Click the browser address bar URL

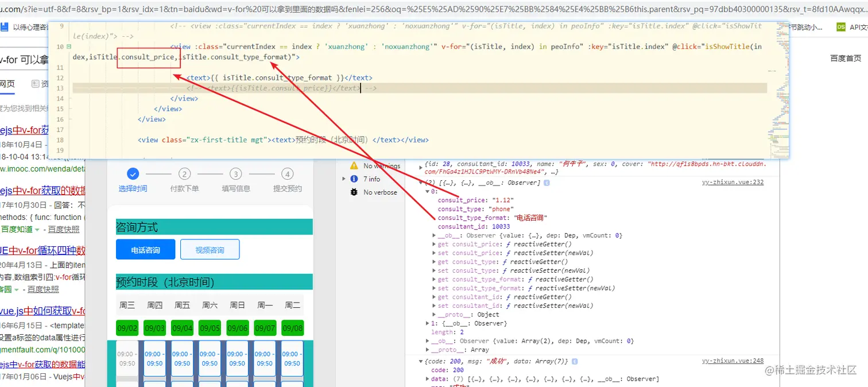point(434,9)
